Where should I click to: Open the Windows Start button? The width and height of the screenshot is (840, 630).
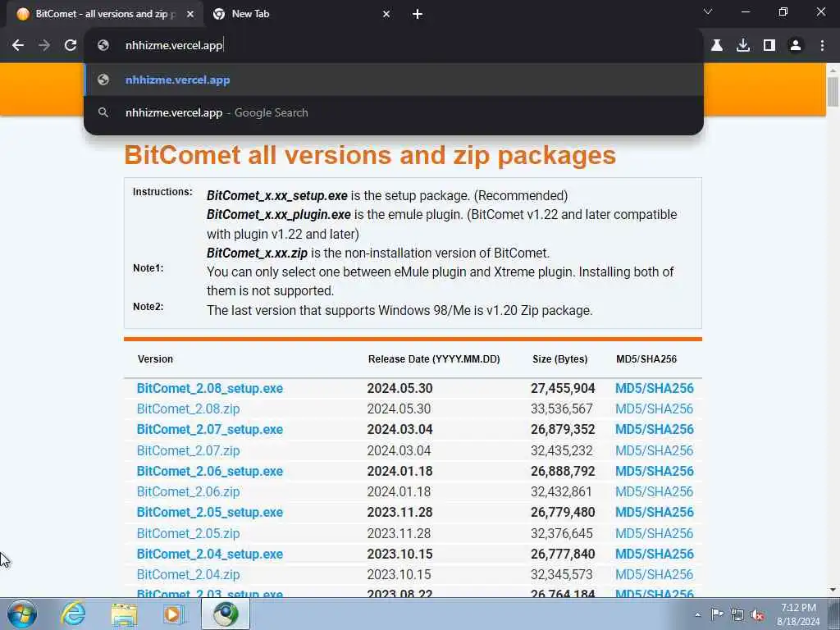22,614
